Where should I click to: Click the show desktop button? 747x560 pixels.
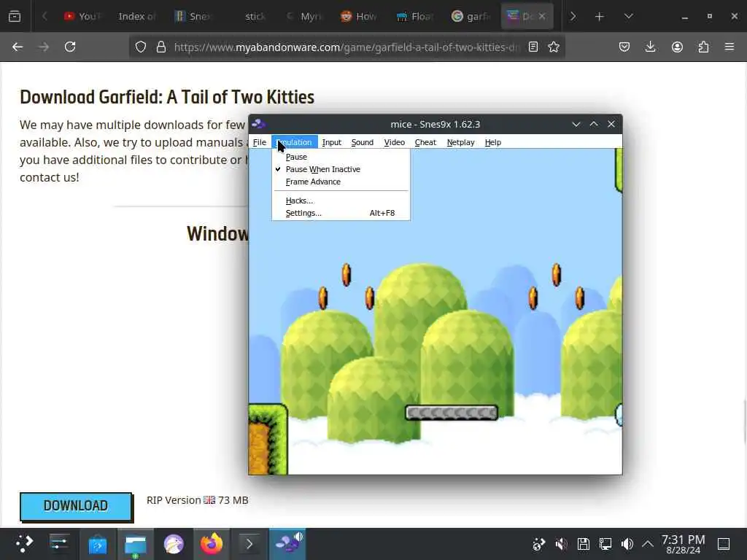[x=724, y=544]
